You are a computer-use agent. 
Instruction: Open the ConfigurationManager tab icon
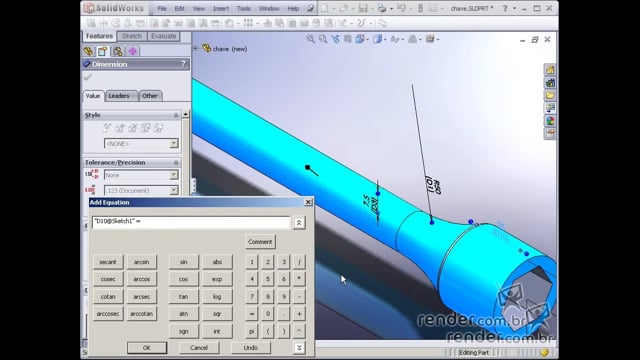[118, 51]
